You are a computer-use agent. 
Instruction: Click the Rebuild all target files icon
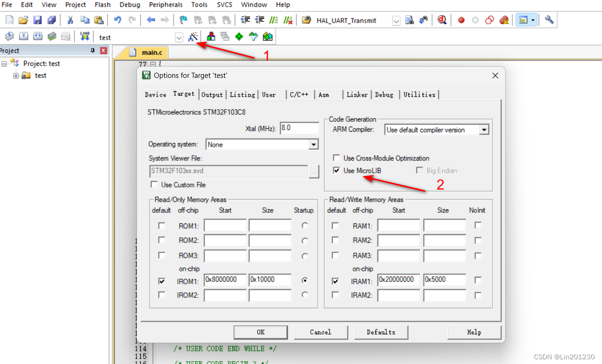(x=38, y=36)
